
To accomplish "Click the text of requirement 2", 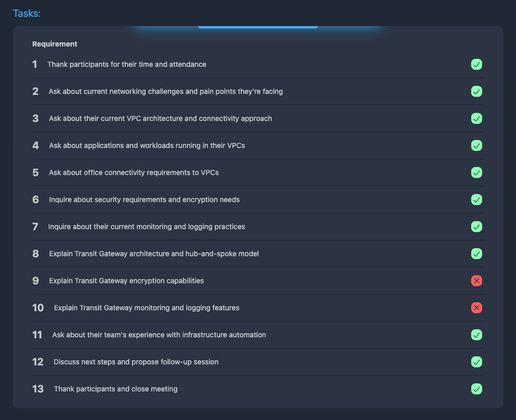I will 166,91.
